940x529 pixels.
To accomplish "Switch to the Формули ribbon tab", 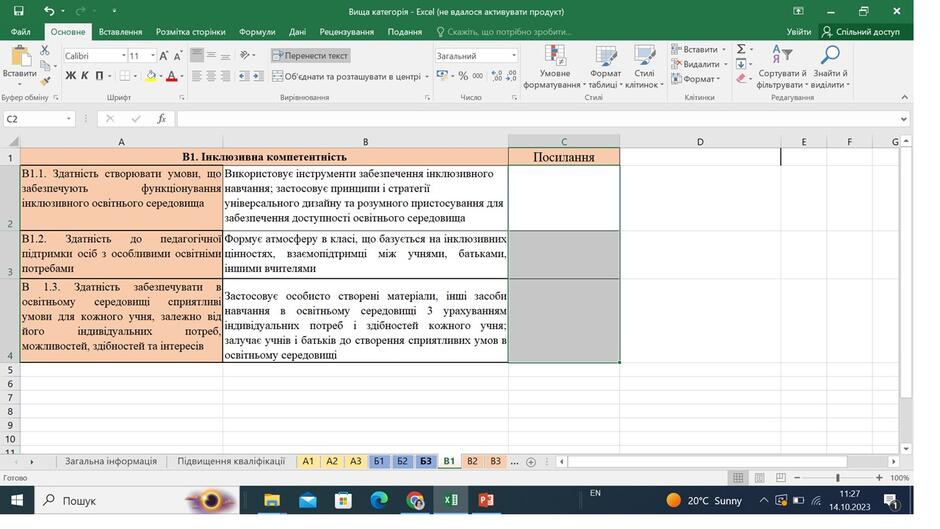I will tap(257, 32).
